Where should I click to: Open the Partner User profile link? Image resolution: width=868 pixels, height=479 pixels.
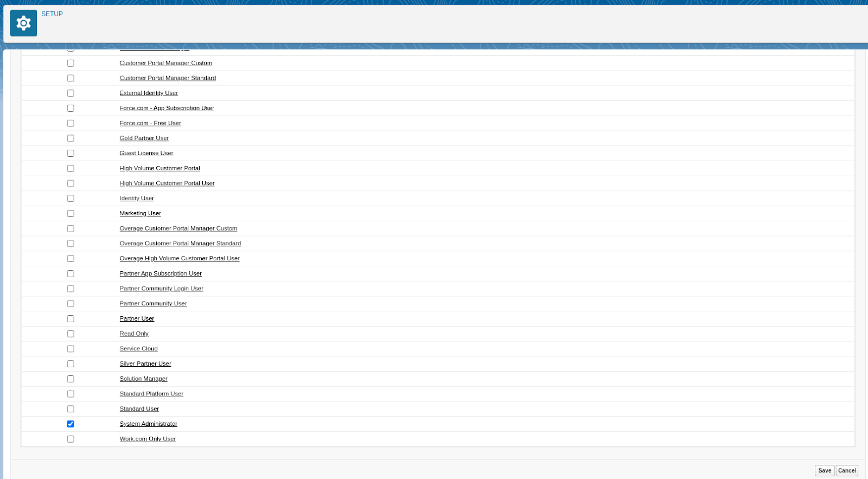pyautogui.click(x=137, y=319)
